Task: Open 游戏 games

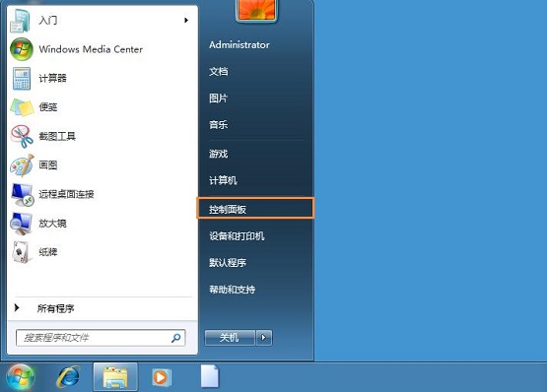Action: tap(219, 154)
